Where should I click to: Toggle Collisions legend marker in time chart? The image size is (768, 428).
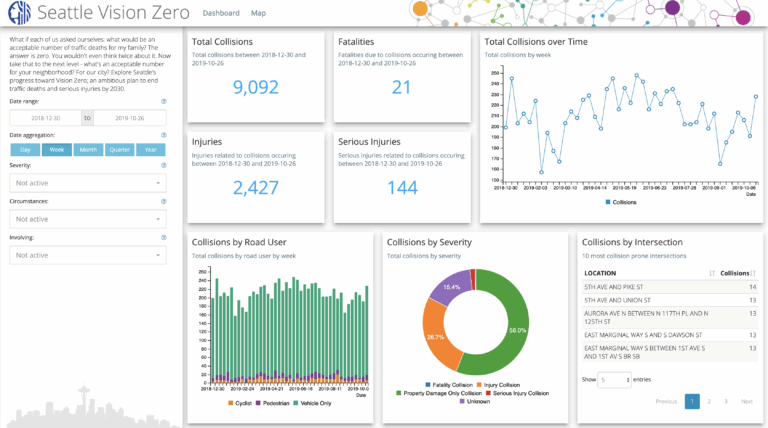[x=608, y=202]
